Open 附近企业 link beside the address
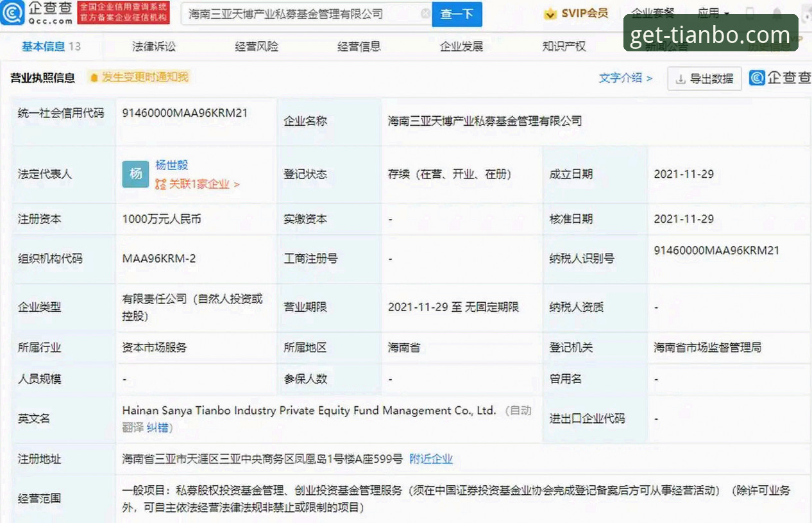The height and width of the screenshot is (523, 812). pos(431,459)
